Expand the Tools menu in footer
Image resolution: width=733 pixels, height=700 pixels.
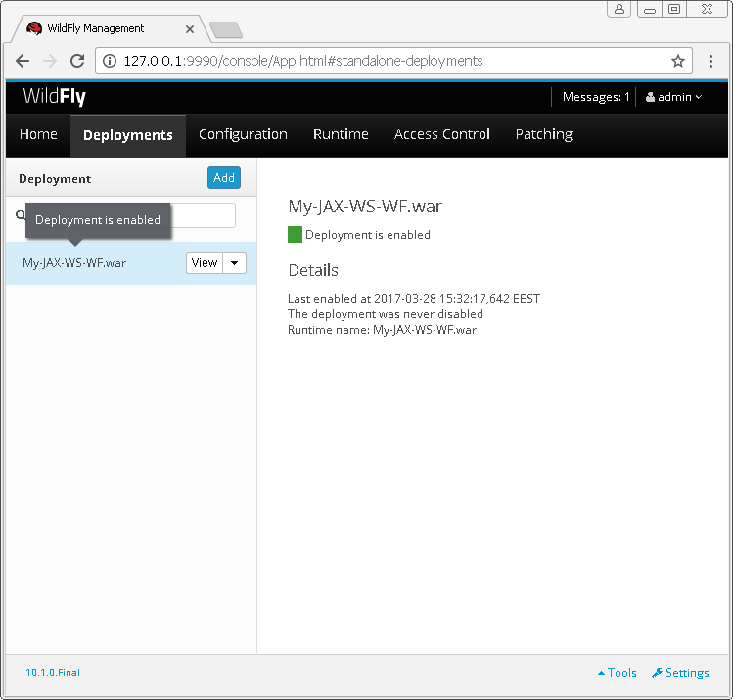tap(618, 673)
